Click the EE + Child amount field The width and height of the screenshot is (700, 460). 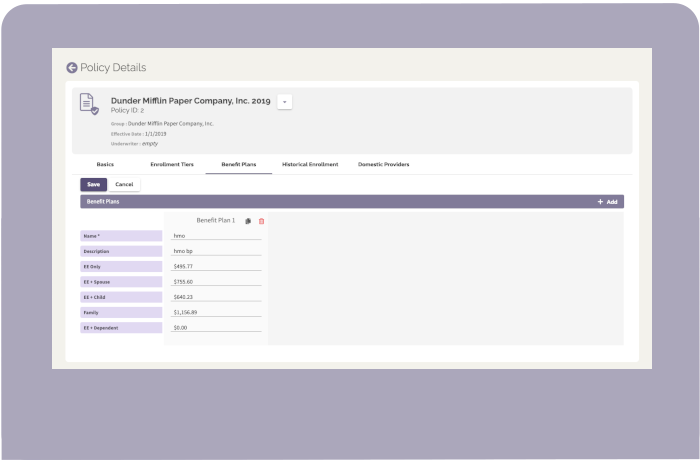point(216,297)
